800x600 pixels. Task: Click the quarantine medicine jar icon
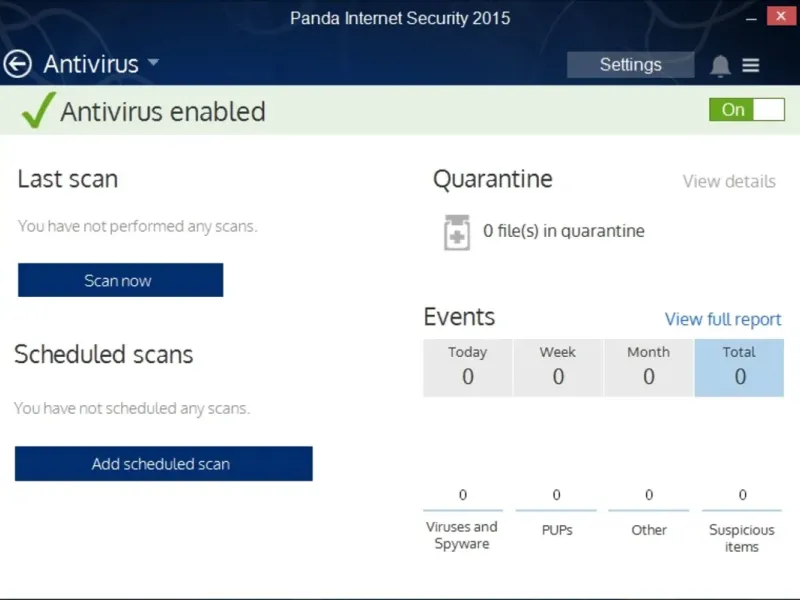pos(457,232)
